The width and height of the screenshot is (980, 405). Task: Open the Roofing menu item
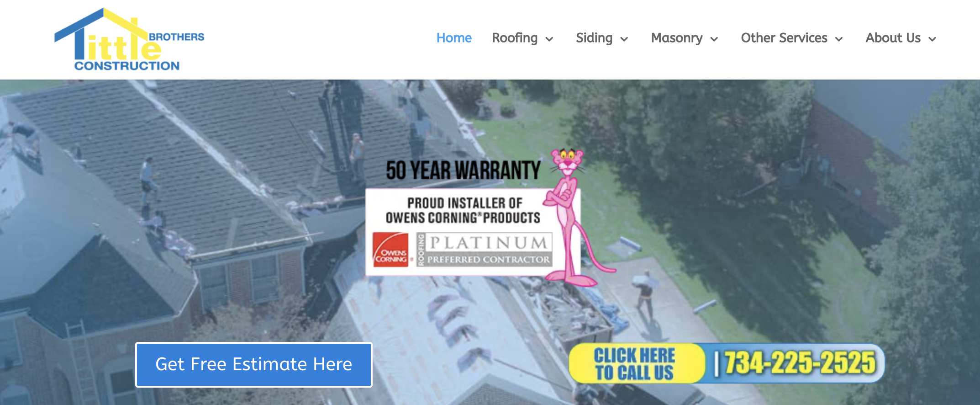515,38
